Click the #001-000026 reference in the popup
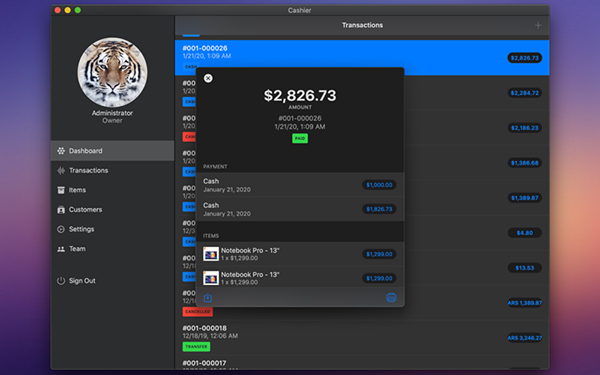This screenshot has width=600, height=375. (300, 118)
